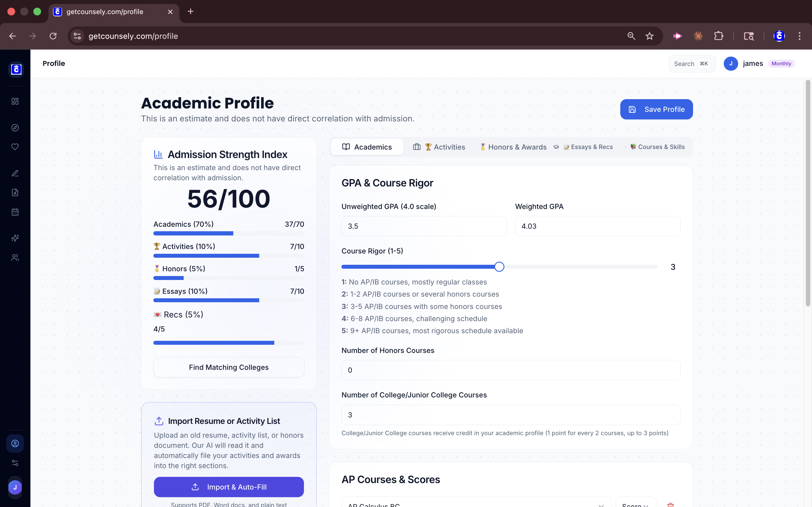Switch to the Activities tab
This screenshot has height=507, width=812.
click(439, 147)
